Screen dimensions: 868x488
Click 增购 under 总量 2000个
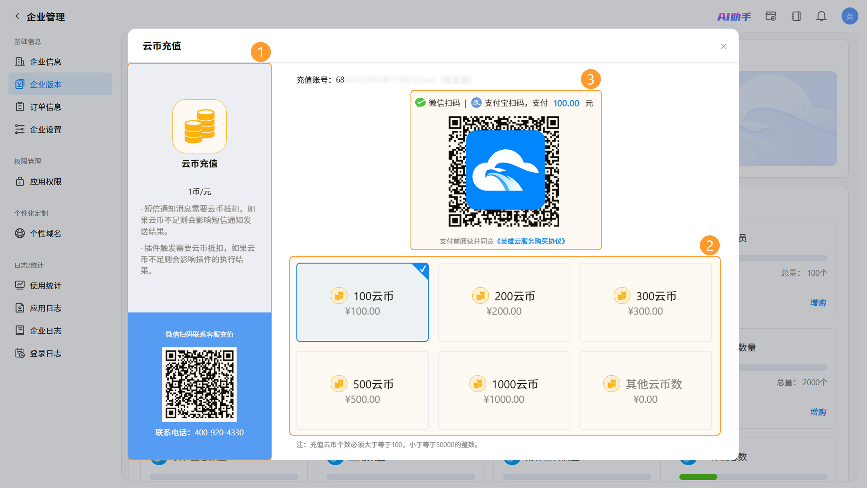coord(818,412)
